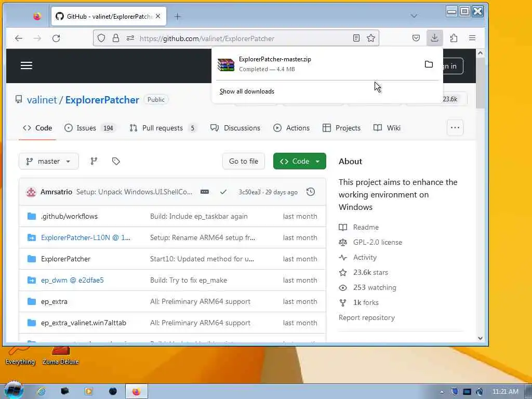Click the Firefox back arrow

(19, 38)
